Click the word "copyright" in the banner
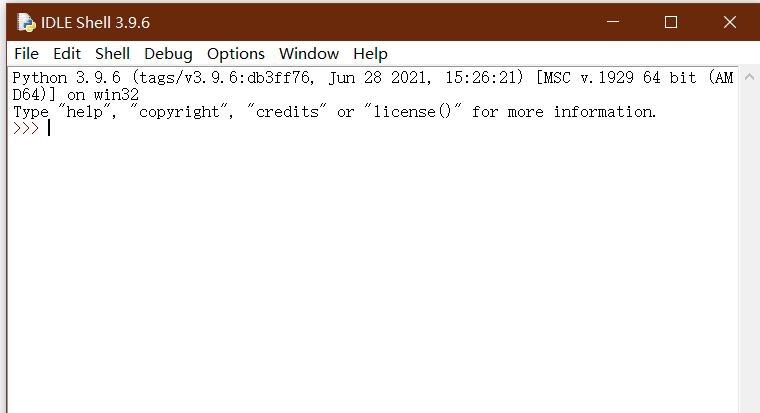760x413 pixels. tap(179, 112)
